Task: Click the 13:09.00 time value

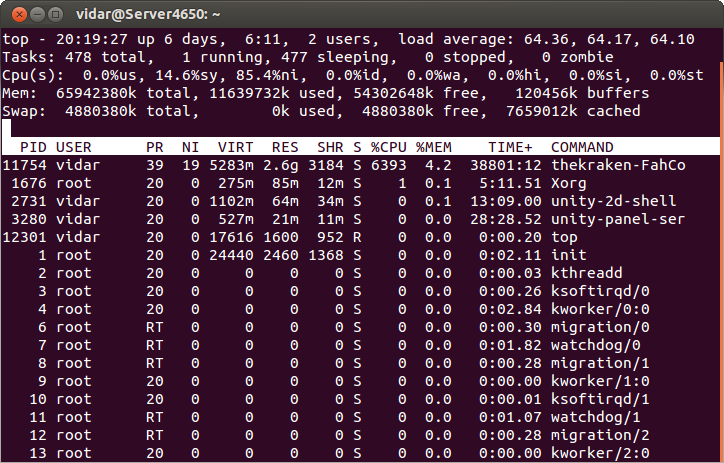Action: point(506,201)
